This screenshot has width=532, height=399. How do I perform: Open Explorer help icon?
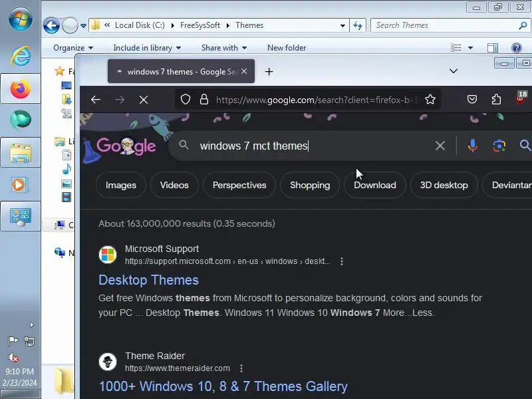point(517,48)
